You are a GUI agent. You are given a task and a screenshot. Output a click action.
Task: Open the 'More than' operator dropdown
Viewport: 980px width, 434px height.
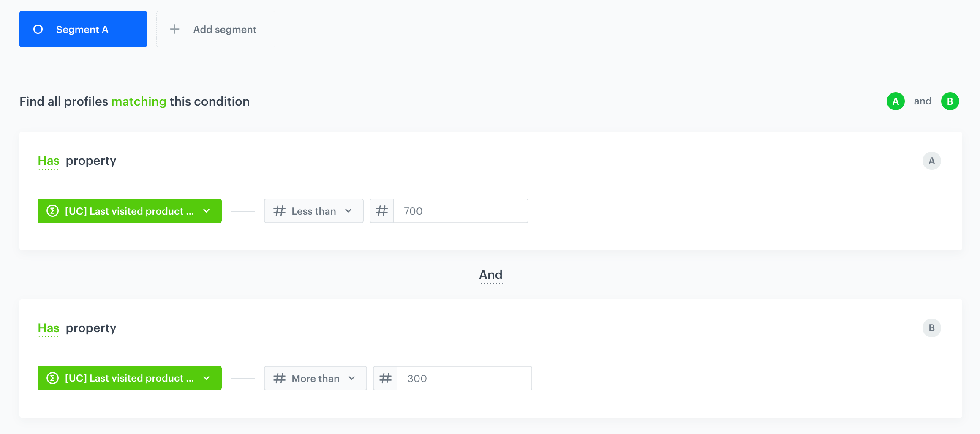[315, 378]
